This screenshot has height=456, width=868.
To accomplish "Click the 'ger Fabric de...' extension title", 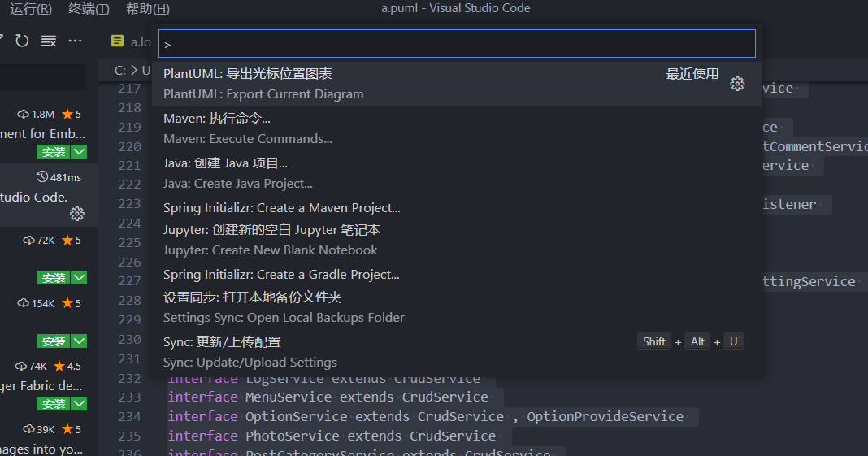I will (41, 386).
